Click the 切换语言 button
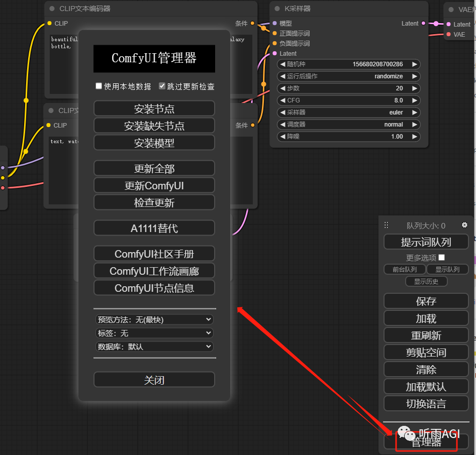Image resolution: width=476 pixels, height=455 pixels. click(x=426, y=403)
